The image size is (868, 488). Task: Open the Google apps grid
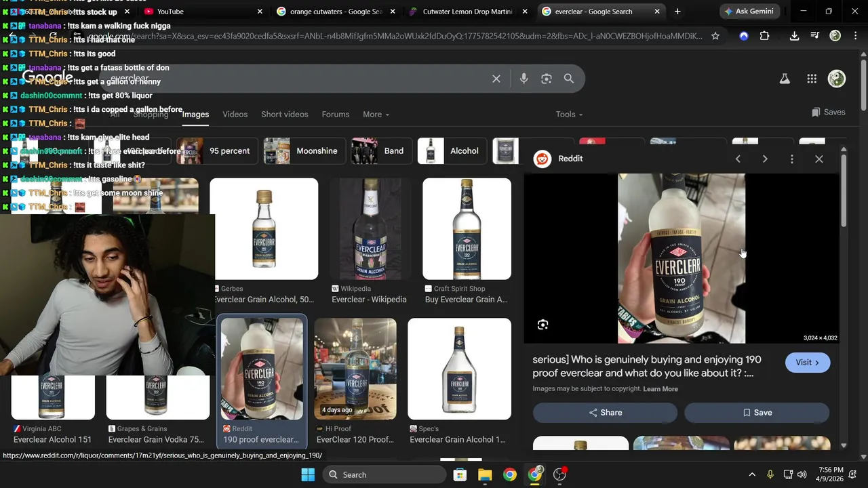[x=812, y=79]
